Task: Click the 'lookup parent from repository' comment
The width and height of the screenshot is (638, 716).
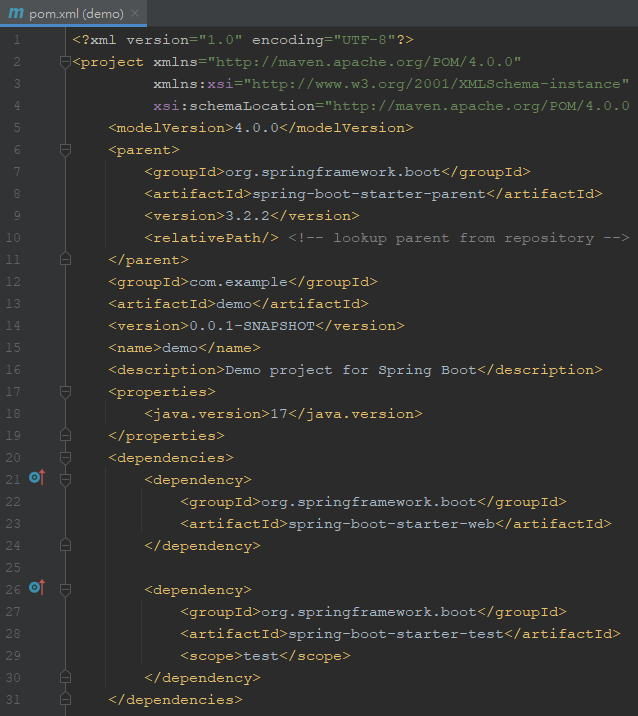Action: click(459, 238)
